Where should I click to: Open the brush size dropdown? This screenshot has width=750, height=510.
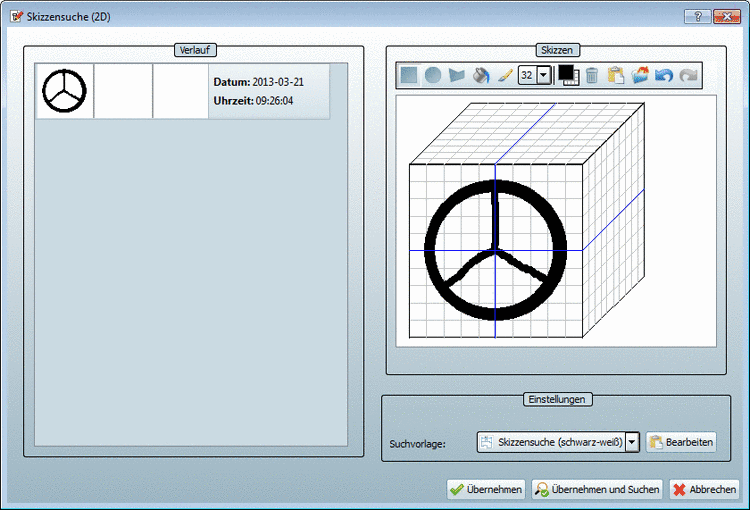tap(544, 75)
